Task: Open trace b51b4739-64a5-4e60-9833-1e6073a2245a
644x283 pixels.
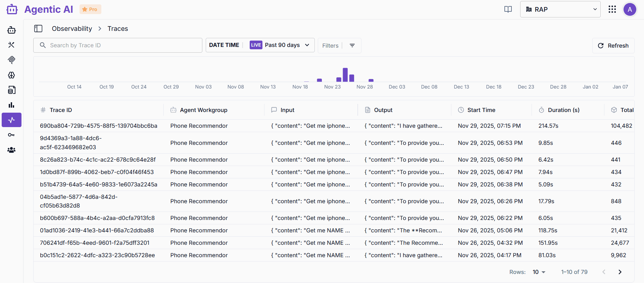Action: point(99,184)
